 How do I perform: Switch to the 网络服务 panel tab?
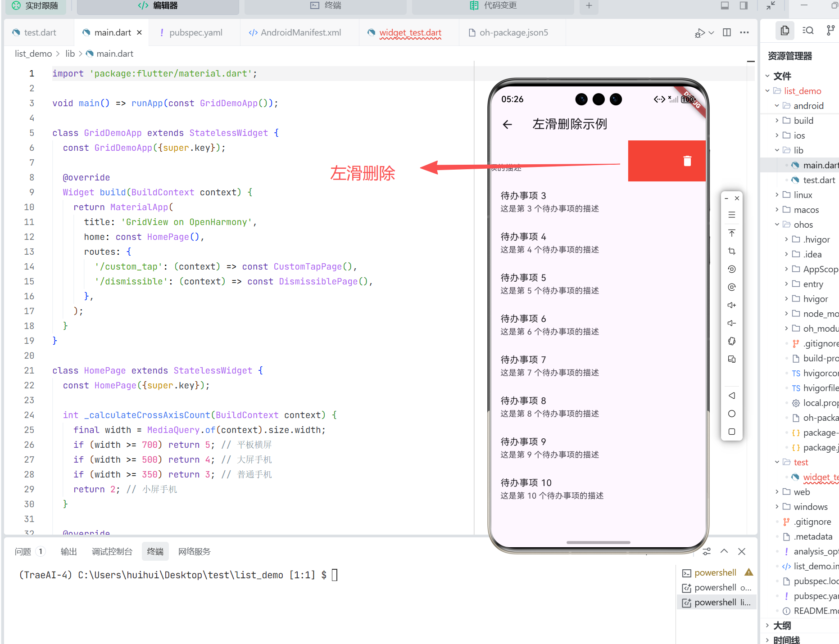[194, 551]
